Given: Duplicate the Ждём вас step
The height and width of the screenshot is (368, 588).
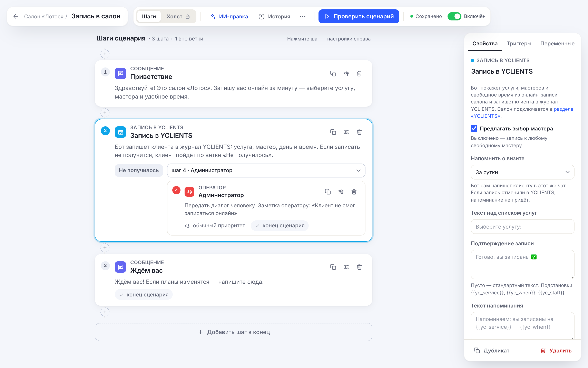Looking at the screenshot, I should pyautogui.click(x=333, y=267).
